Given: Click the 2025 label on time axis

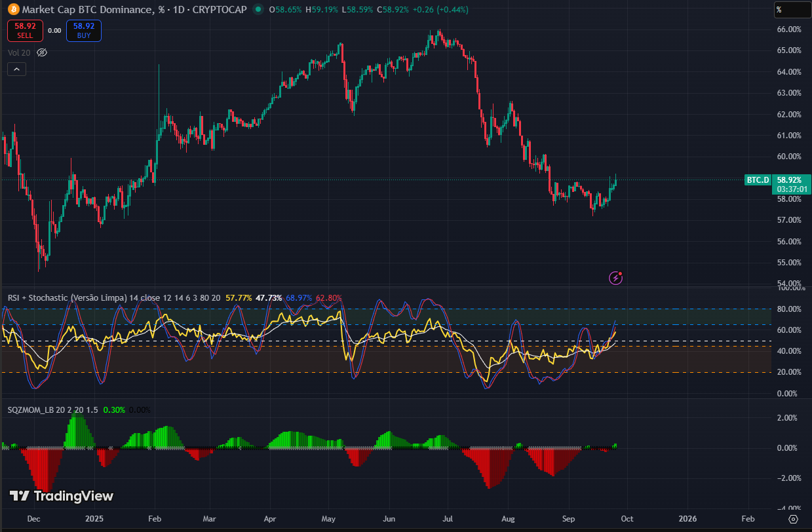Looking at the screenshot, I should coord(94,518).
